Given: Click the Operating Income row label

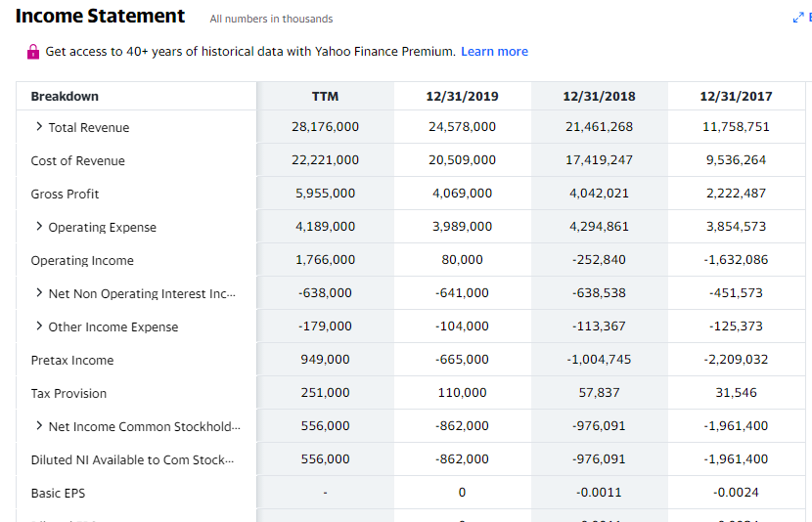Looking at the screenshot, I should [x=82, y=260].
